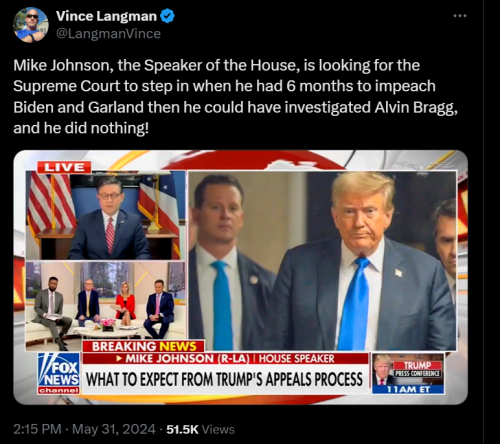
Task: Click the Fox News channel logo
Action: [x=59, y=373]
